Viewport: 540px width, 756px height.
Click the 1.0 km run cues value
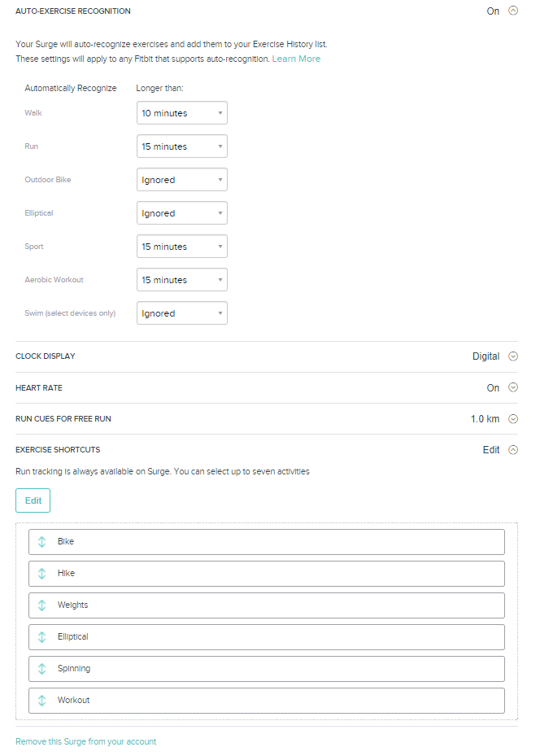tap(485, 419)
